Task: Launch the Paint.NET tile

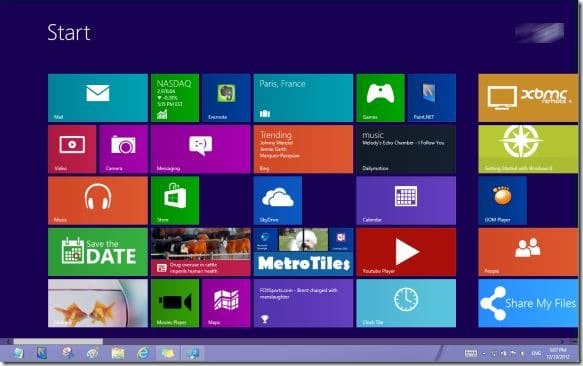Action: pos(432,98)
